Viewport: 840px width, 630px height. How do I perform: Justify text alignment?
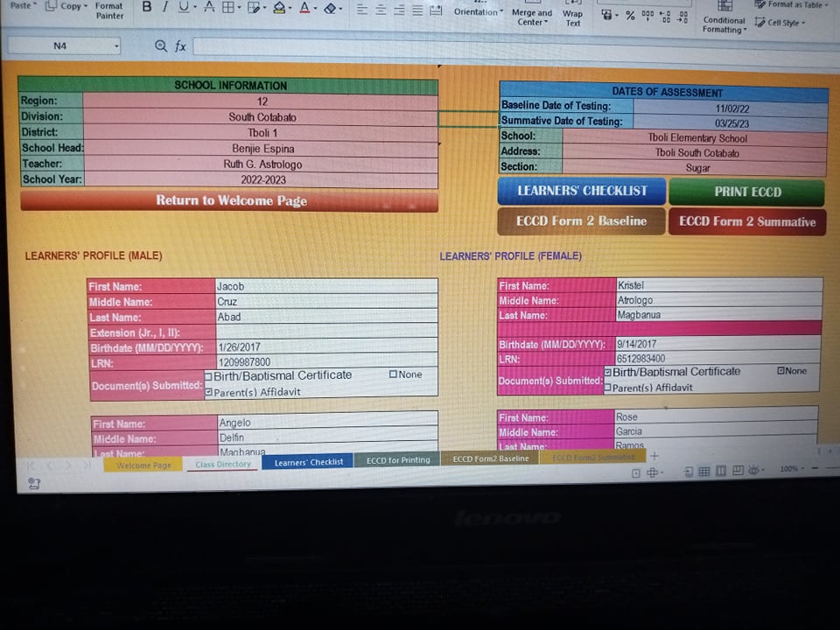(417, 10)
